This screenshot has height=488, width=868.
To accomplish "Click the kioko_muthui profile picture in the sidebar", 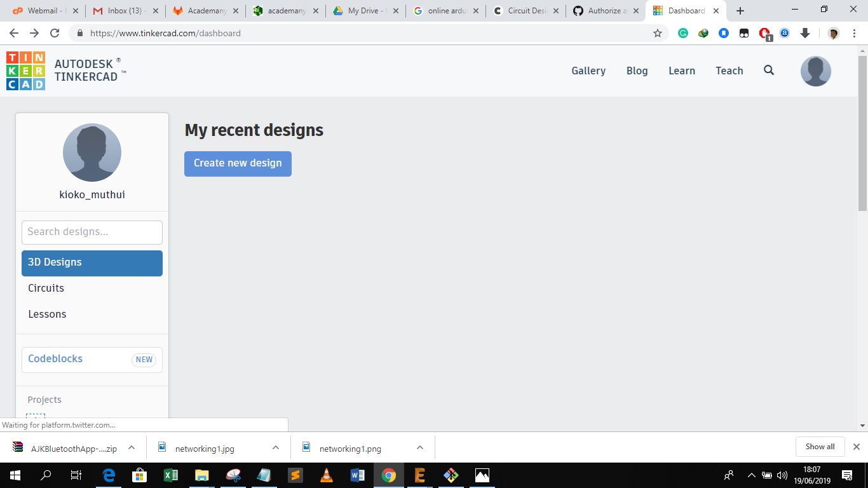I will point(92,152).
